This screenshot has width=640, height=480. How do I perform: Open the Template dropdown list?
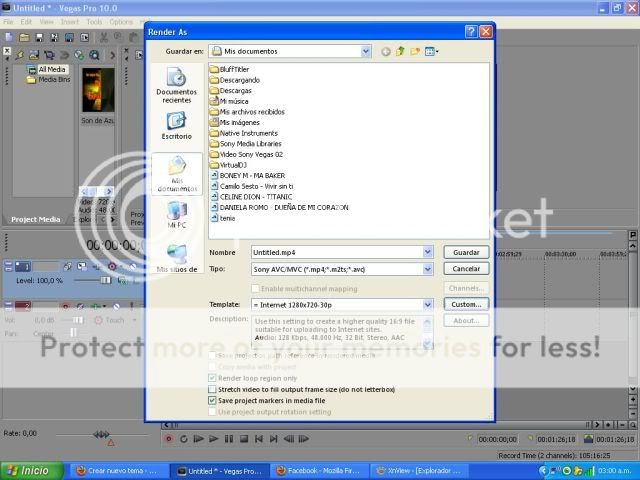click(427, 304)
